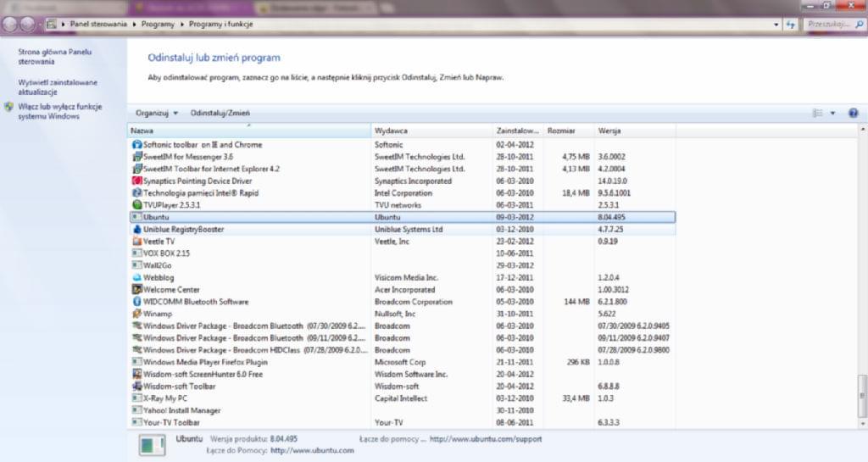868x462 pixels.
Task: Click the Windows Media Player Firefox Plugin icon
Action: 136,362
